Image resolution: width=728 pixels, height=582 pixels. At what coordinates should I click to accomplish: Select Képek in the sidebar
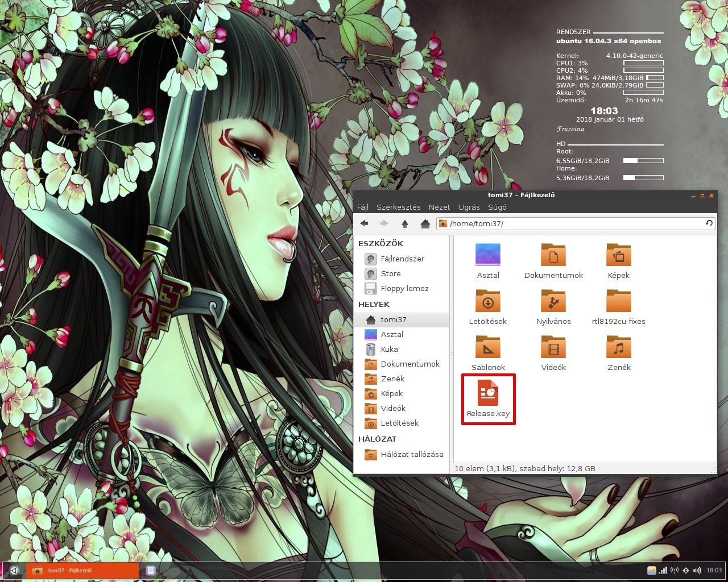402,394
